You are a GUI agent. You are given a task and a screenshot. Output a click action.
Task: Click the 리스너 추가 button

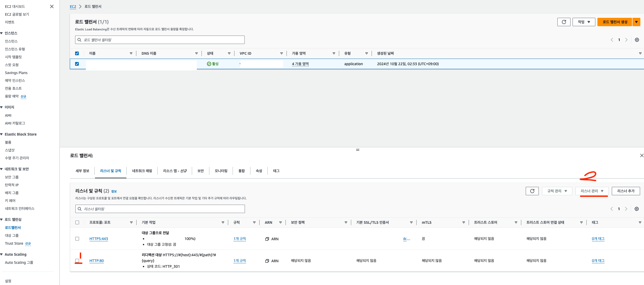coord(626,191)
